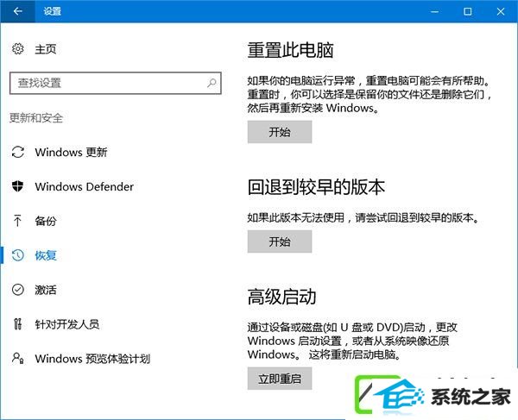Maximize the 设置 window

[467, 11]
